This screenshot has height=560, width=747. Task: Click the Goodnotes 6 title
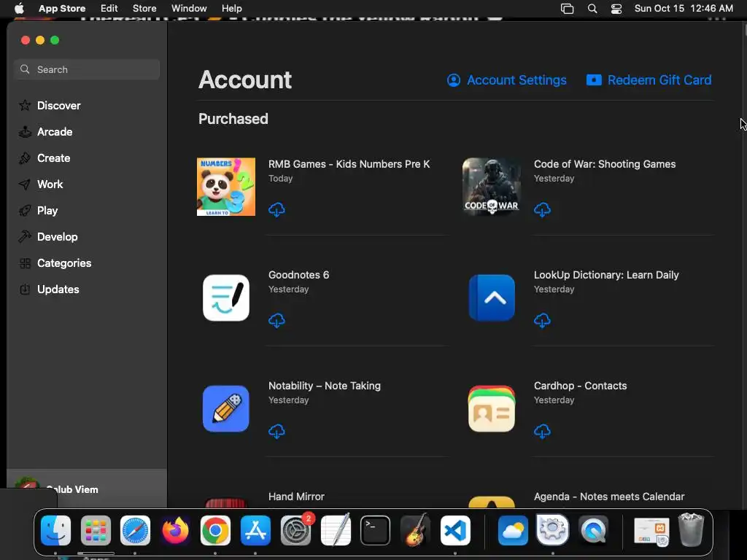(x=298, y=275)
